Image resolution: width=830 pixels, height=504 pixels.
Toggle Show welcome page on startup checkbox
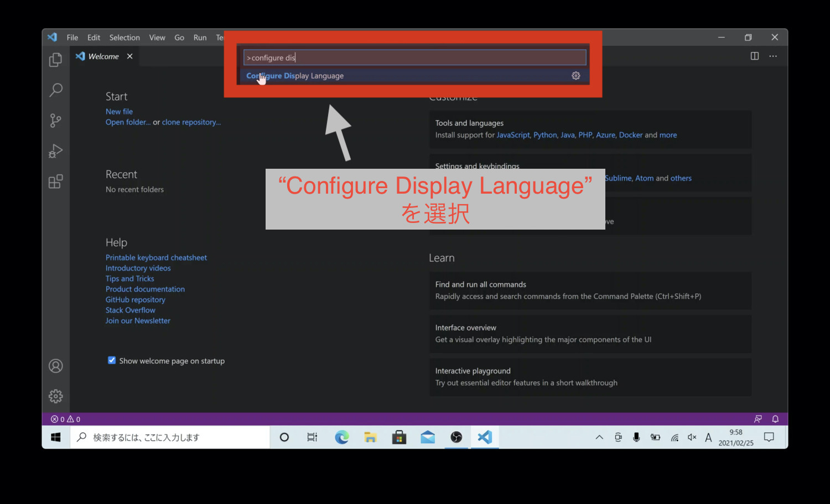[112, 360]
